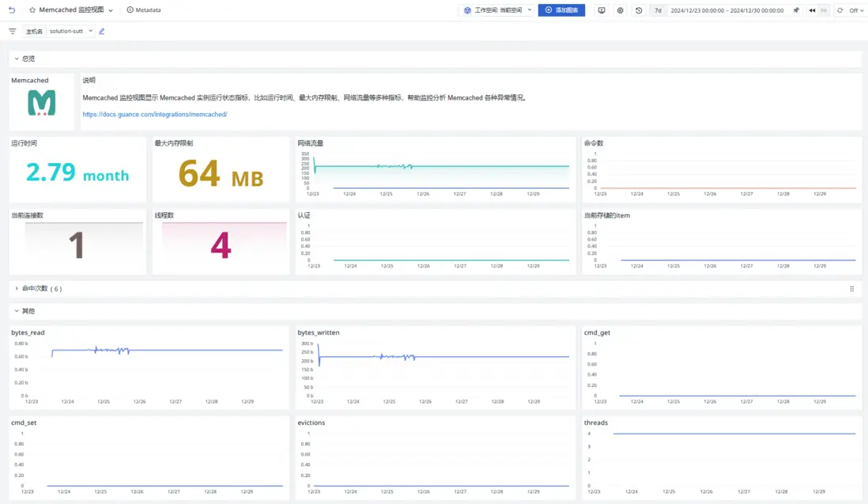
Task: Click the filter lines icon
Action: [x=13, y=32]
